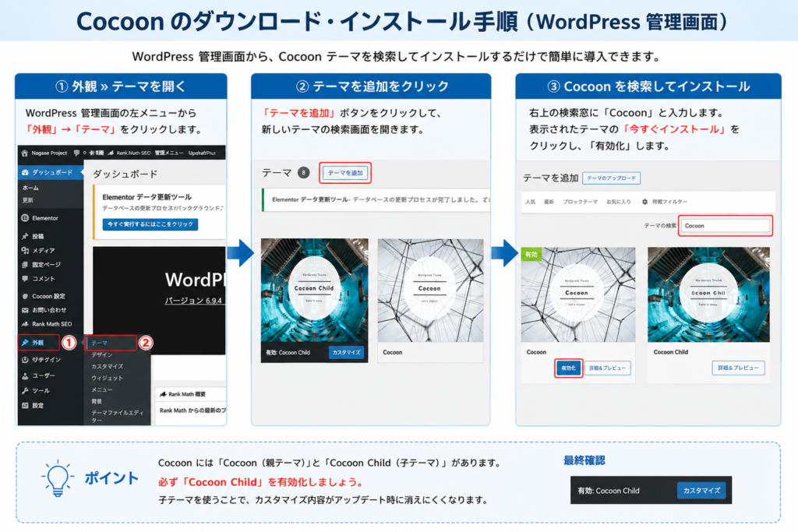
Task: Click カスタマイズ on the active Cocoon Child card
Action: pos(346,353)
